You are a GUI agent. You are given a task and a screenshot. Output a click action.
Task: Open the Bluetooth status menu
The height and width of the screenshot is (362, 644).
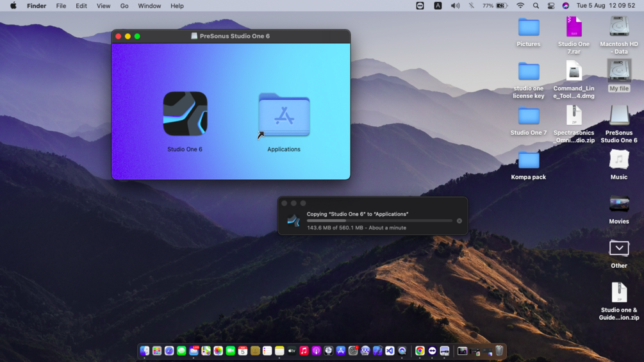(x=472, y=6)
